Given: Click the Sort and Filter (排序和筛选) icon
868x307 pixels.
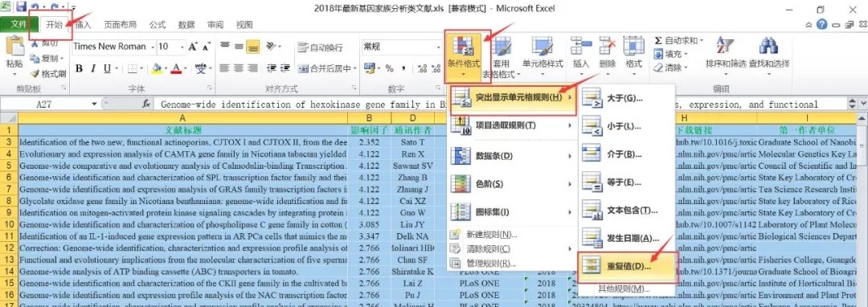Looking at the screenshot, I should (x=725, y=47).
